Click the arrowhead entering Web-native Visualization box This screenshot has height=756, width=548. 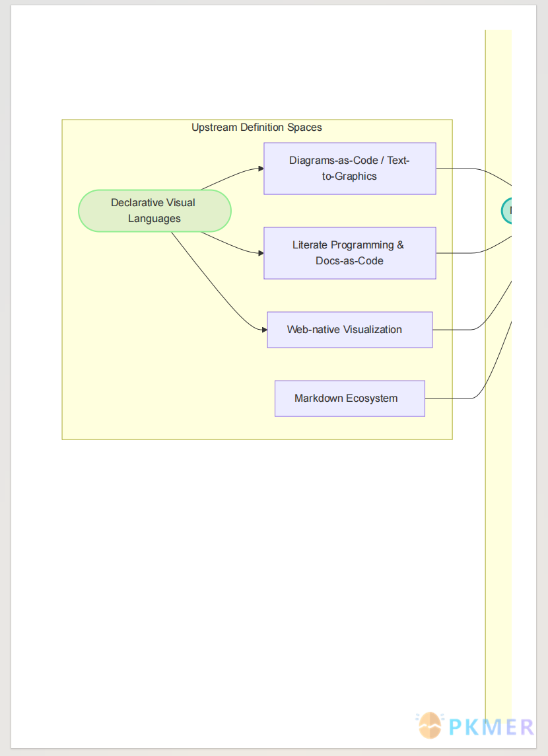(x=264, y=330)
